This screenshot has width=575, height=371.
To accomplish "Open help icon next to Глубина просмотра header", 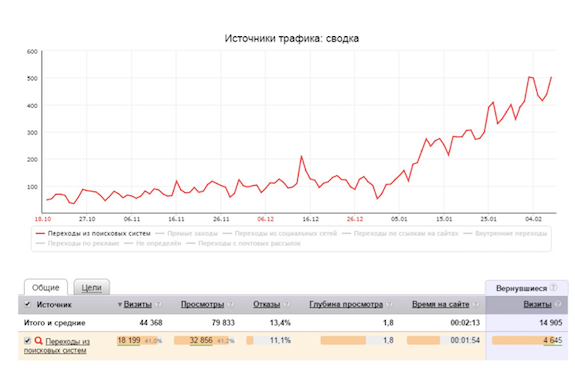I will click(x=389, y=304).
